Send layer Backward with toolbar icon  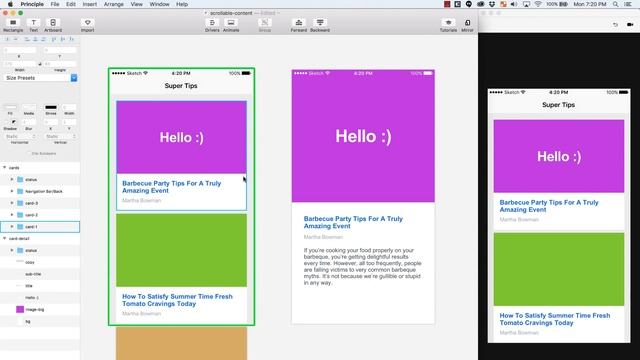coord(320,24)
